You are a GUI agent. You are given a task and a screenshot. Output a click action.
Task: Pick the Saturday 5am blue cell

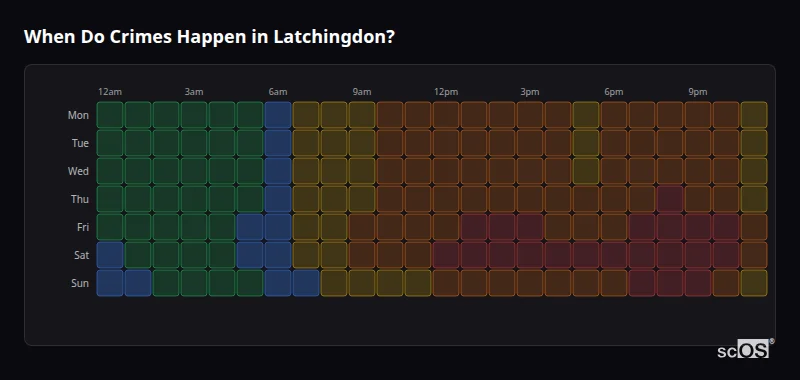click(250, 255)
